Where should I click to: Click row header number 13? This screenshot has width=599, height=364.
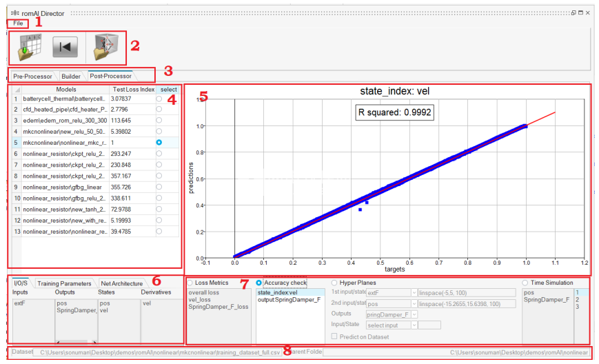pyautogui.click(x=17, y=232)
